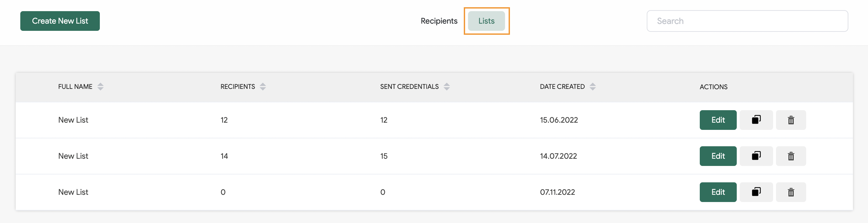Delete the list created 15.06.2022
This screenshot has width=868, height=223.
point(791,120)
